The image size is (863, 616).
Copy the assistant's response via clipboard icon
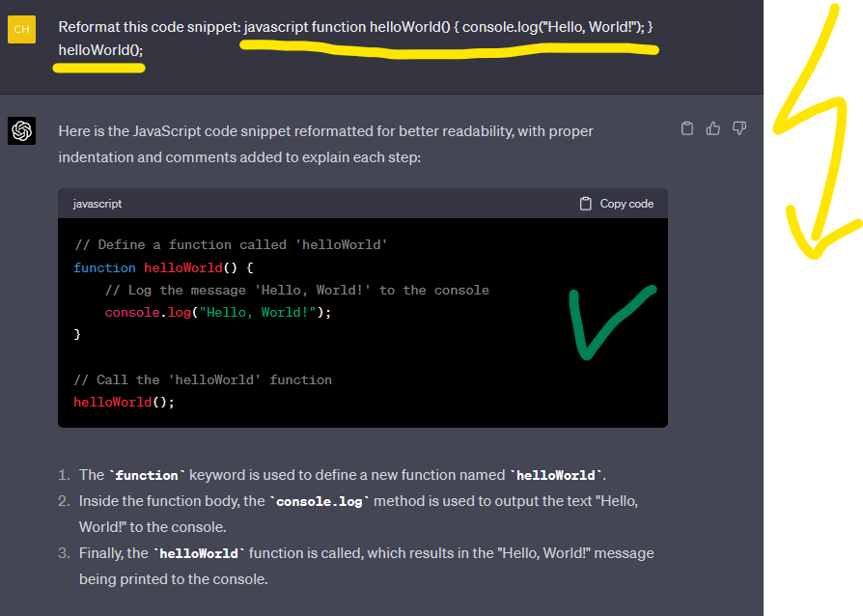(686, 127)
